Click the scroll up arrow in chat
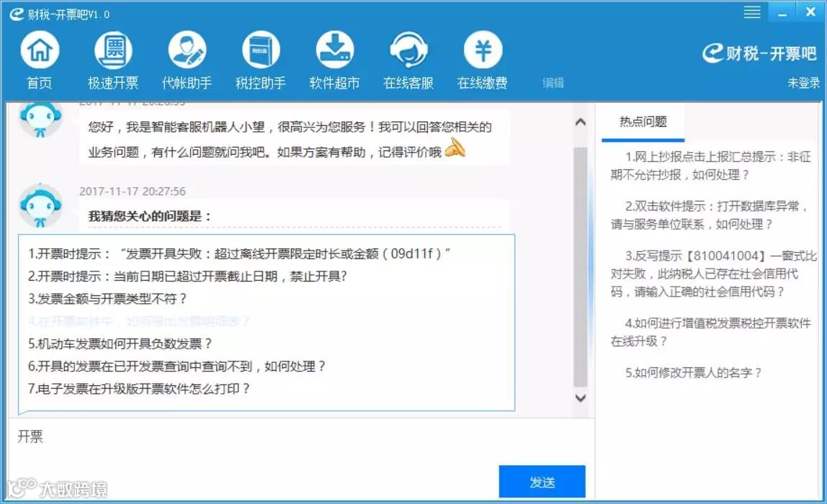The image size is (827, 504). point(580,122)
